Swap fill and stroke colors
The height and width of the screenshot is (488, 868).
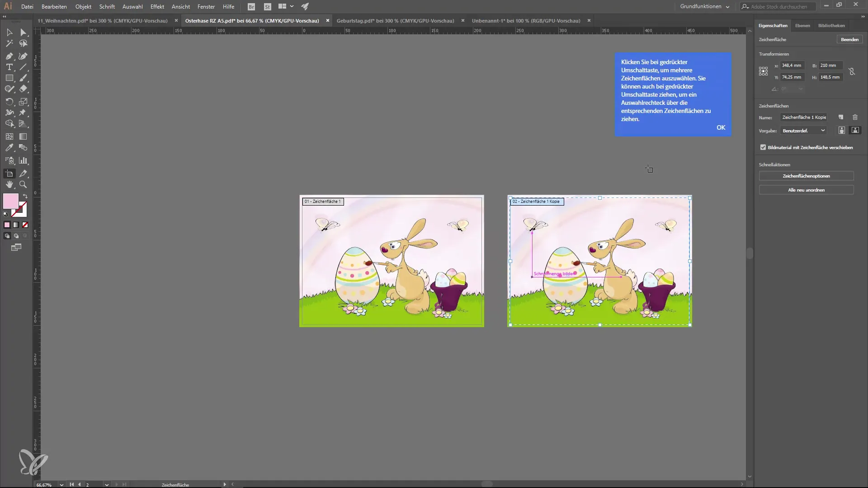click(25, 196)
